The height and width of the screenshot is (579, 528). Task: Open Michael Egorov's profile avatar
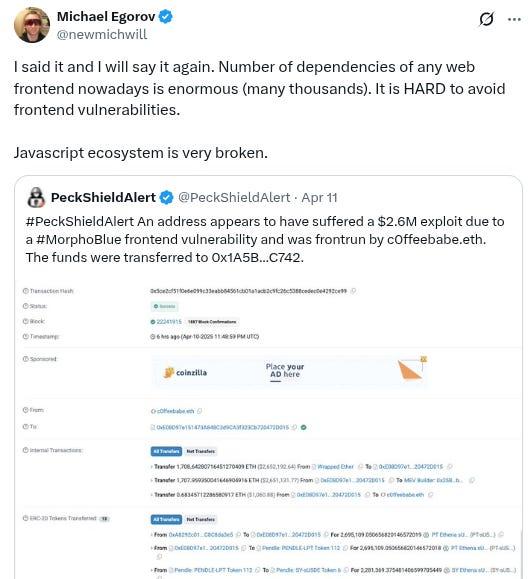tap(32, 25)
